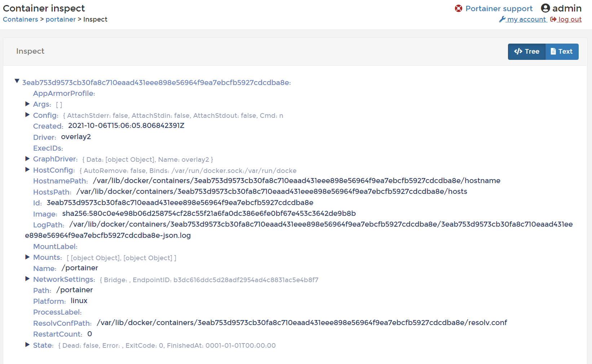Click the ResolvConfPath key
The height and width of the screenshot is (364, 592).
[62, 323]
